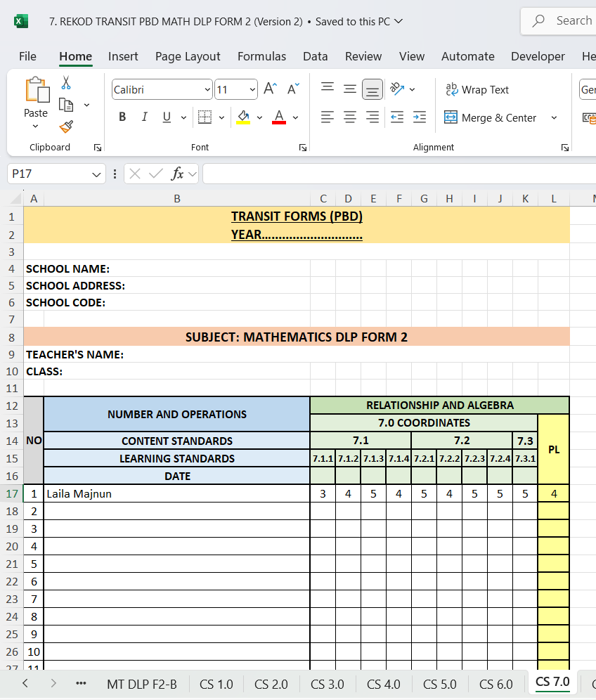Open the MT DLP F2-B sheet tab
Screen dimensions: 596x700
coord(142,684)
